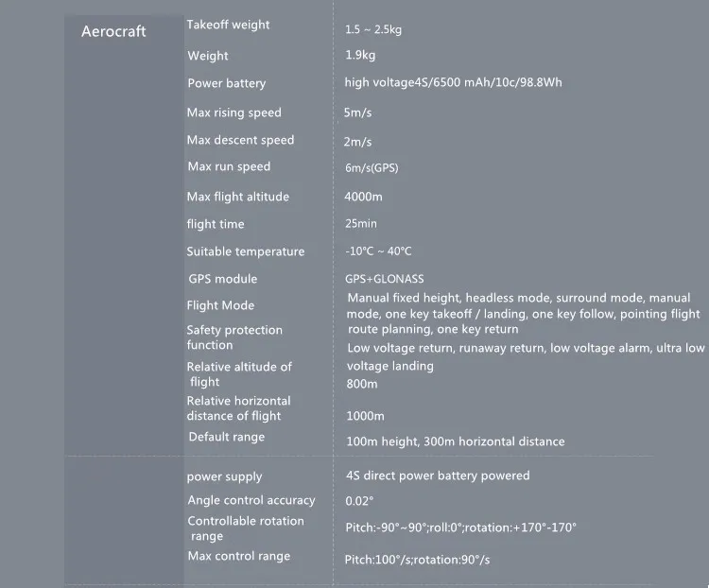Click the Max control range label
This screenshot has width=709, height=588.
click(x=238, y=556)
